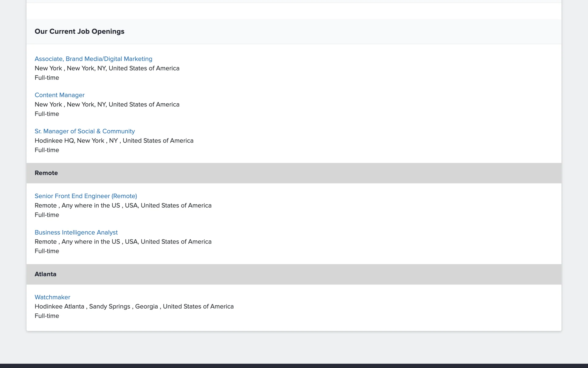588x368 pixels.
Task: Click Full-time label under Senior Front End Engineer
Action: point(47,215)
